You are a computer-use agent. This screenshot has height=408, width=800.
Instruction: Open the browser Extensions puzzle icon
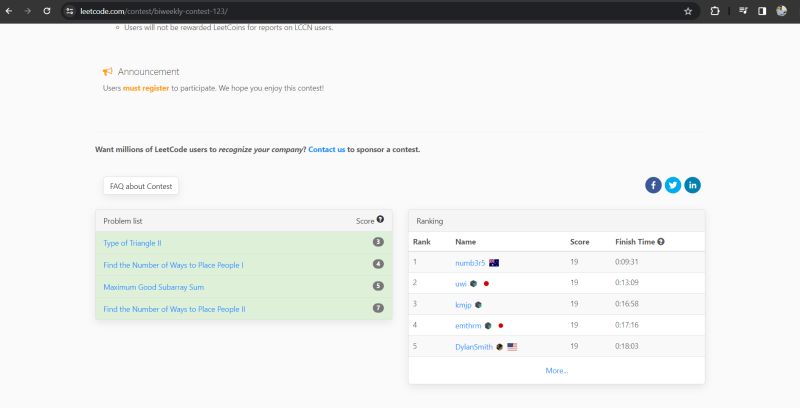click(715, 11)
